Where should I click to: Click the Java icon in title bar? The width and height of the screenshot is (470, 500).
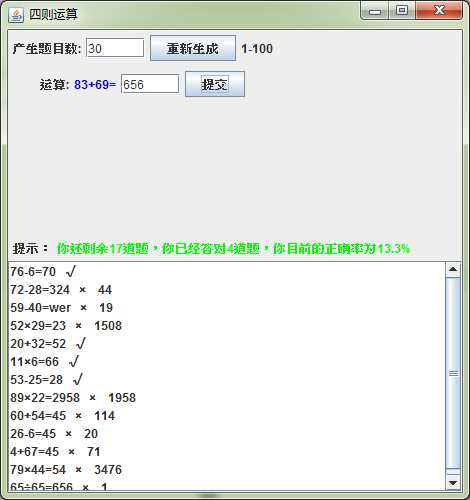coord(16,15)
